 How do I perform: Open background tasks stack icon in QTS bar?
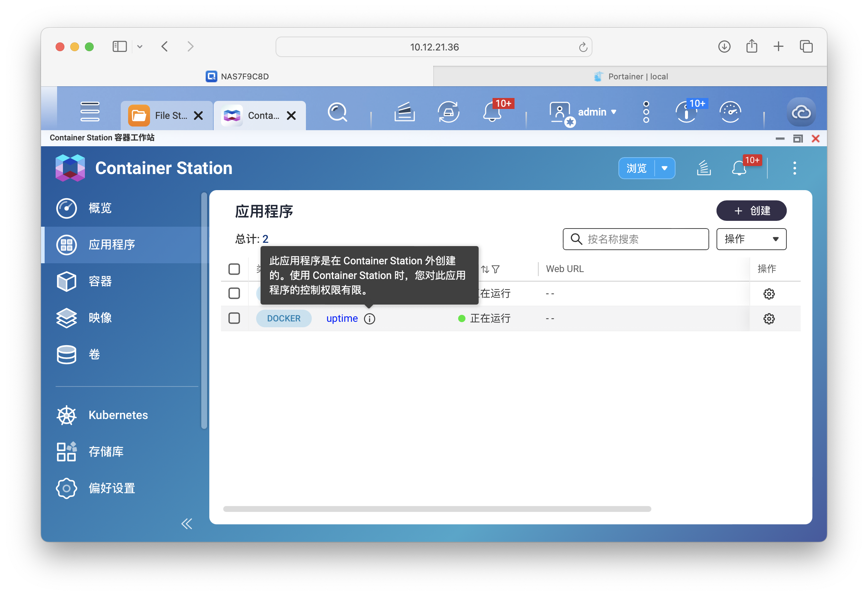[x=404, y=112]
